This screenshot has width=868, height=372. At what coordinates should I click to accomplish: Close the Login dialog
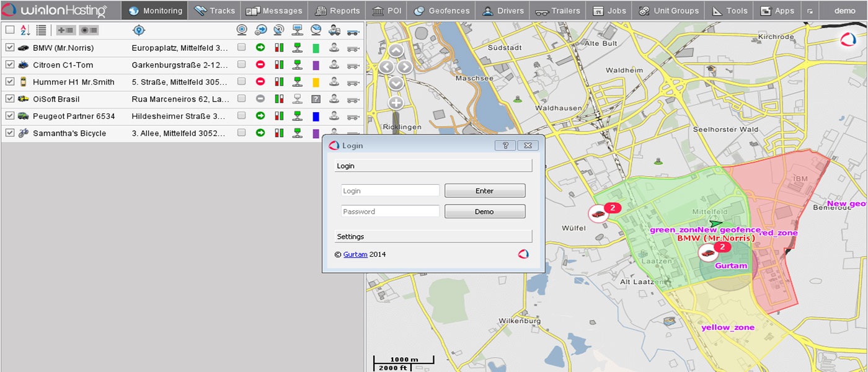point(528,145)
